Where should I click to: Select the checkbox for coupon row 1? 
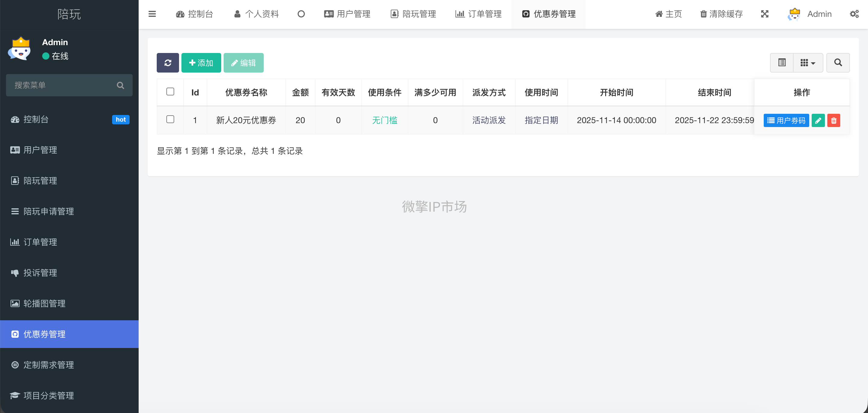170,120
